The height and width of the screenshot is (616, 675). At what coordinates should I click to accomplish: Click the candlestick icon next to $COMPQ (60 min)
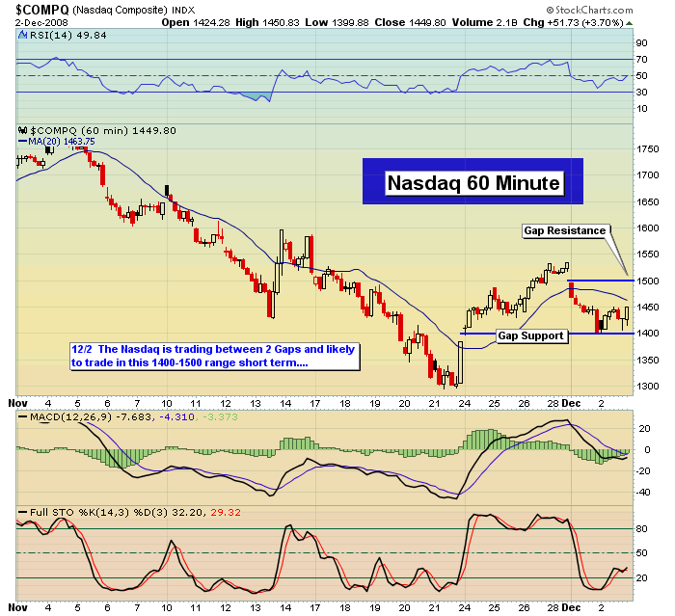tap(23, 130)
